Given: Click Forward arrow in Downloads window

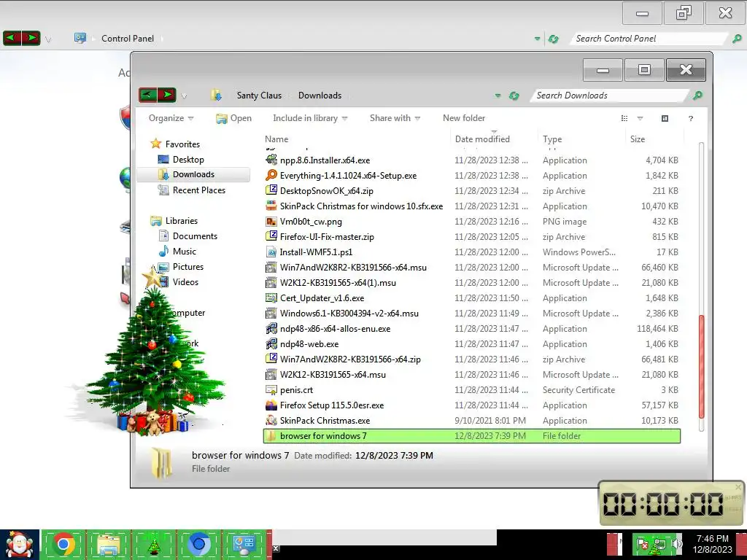Looking at the screenshot, I should click(167, 95).
